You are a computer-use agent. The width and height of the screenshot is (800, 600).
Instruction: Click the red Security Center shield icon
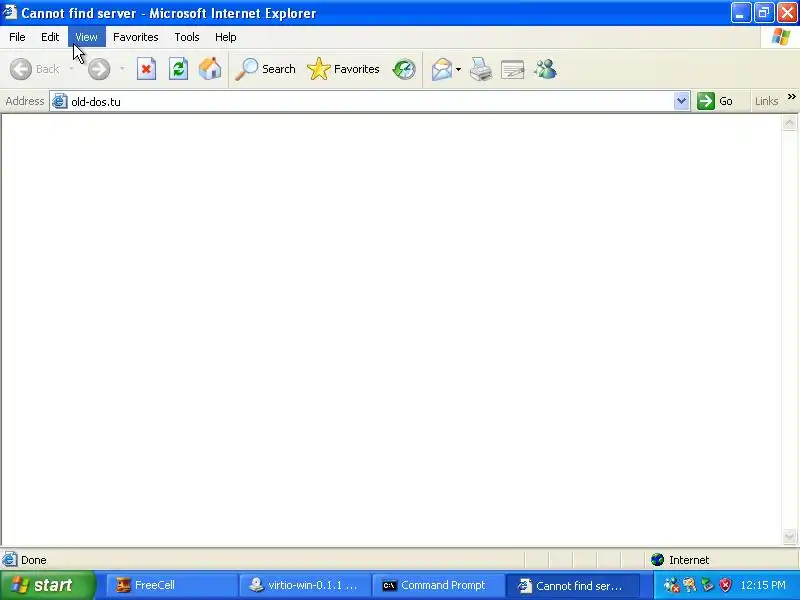point(725,585)
